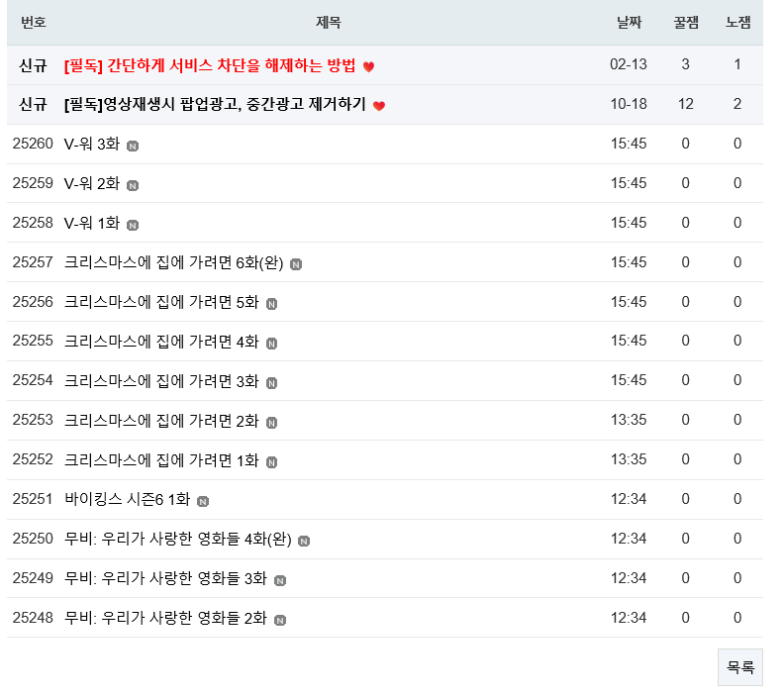
Task: Click the new badge icon next to V-워 1화
Action: pos(133,225)
